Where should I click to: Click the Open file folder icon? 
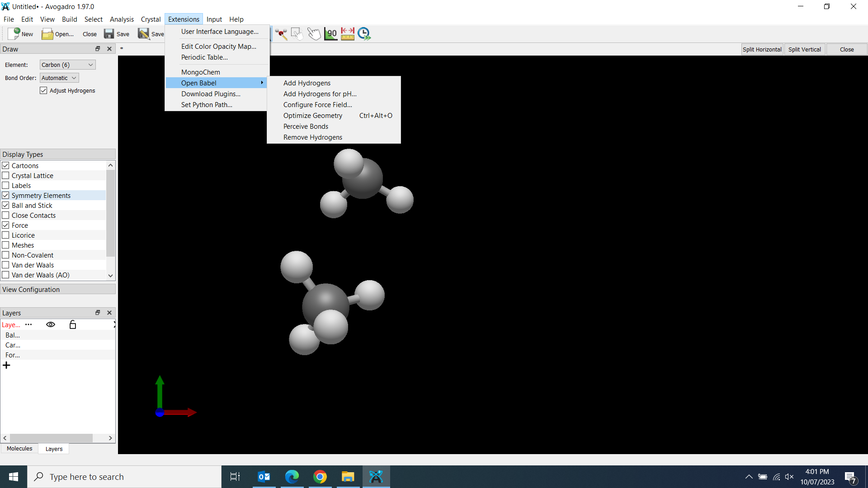[47, 34]
